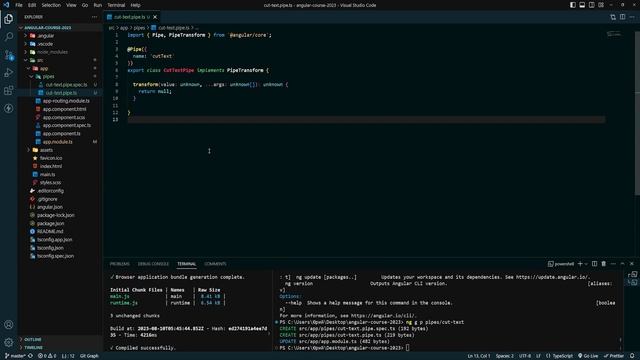Click Go Live in status bar

tap(588, 356)
